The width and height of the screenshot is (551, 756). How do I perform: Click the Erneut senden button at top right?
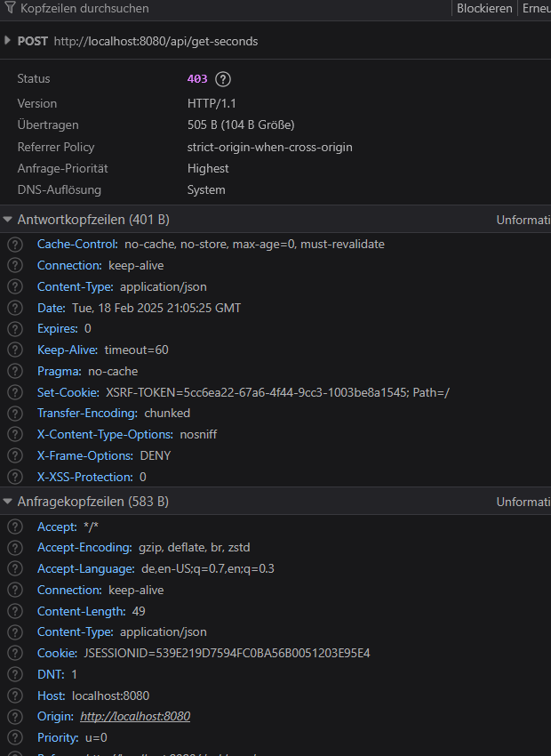tap(535, 8)
